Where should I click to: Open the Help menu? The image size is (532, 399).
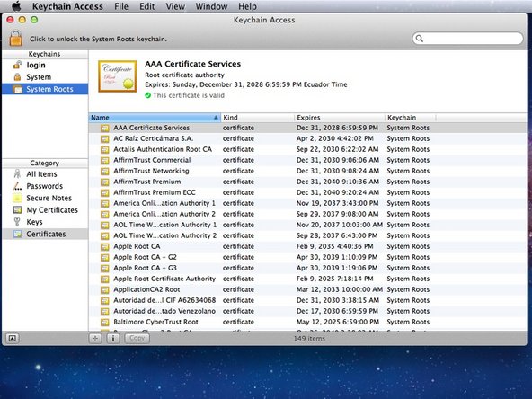(x=247, y=6)
